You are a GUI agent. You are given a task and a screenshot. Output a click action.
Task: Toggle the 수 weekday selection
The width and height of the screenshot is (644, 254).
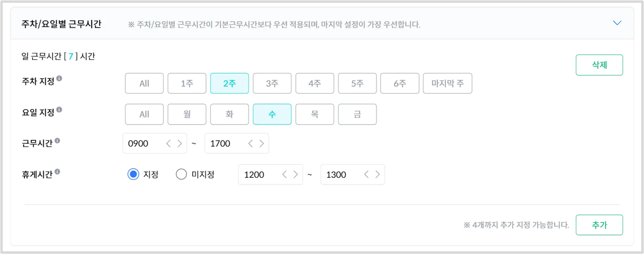point(272,114)
